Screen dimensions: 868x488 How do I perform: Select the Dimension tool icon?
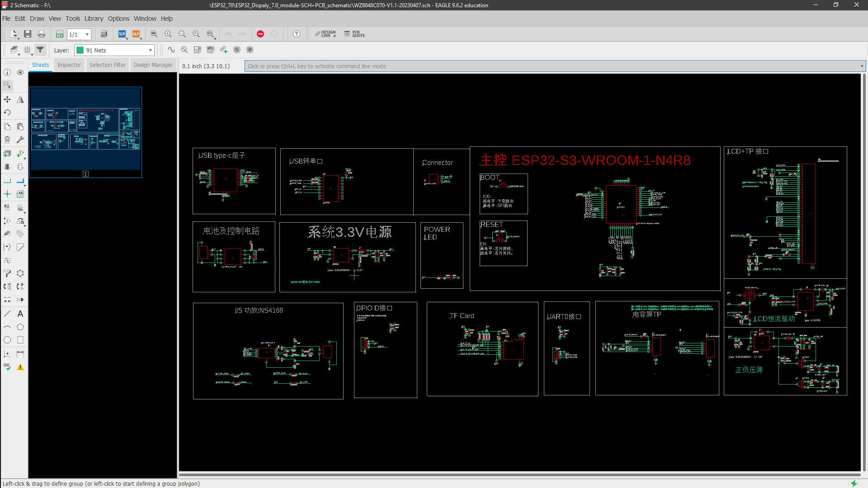point(20,353)
